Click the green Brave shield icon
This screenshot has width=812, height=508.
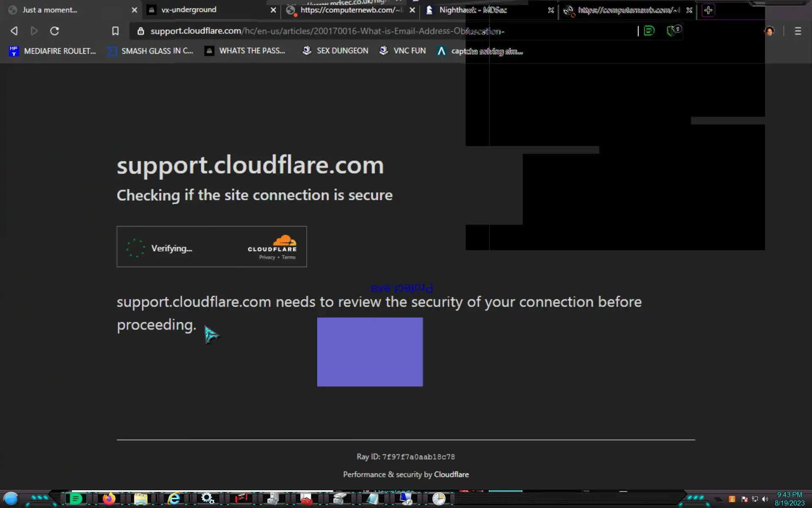[672, 30]
